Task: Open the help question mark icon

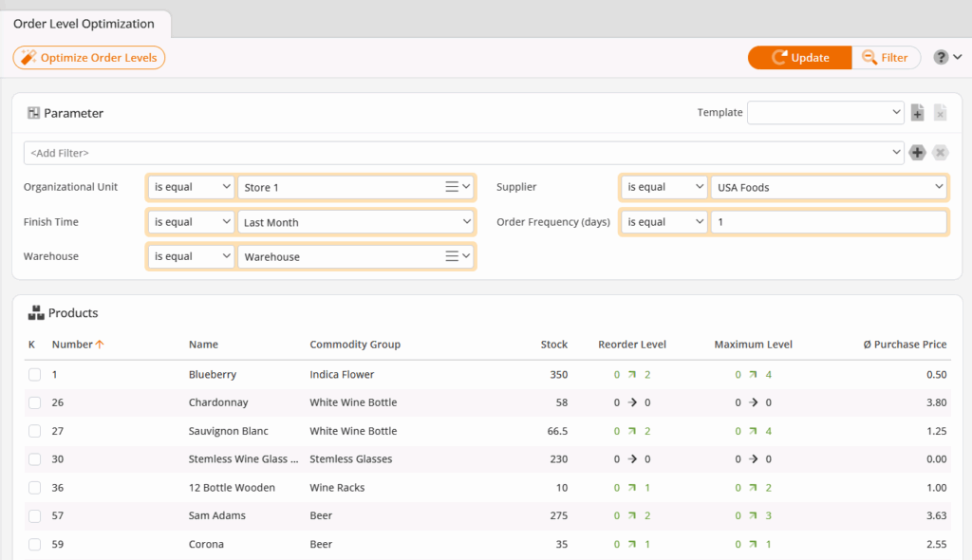Action: (x=941, y=57)
